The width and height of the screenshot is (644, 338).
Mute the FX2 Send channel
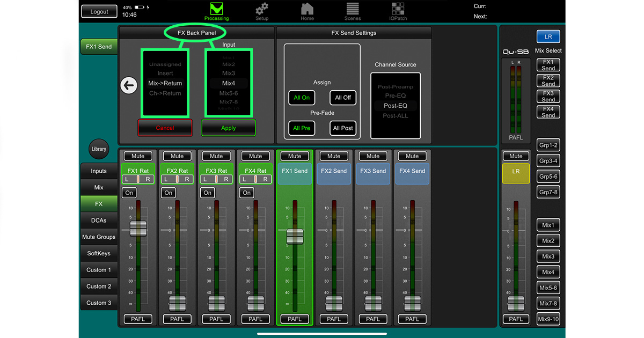point(334,156)
